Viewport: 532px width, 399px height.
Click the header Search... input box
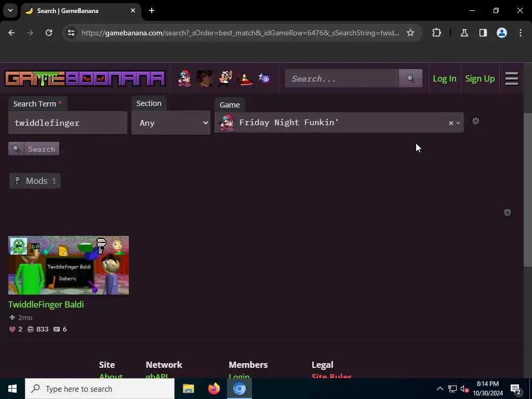[x=342, y=78]
